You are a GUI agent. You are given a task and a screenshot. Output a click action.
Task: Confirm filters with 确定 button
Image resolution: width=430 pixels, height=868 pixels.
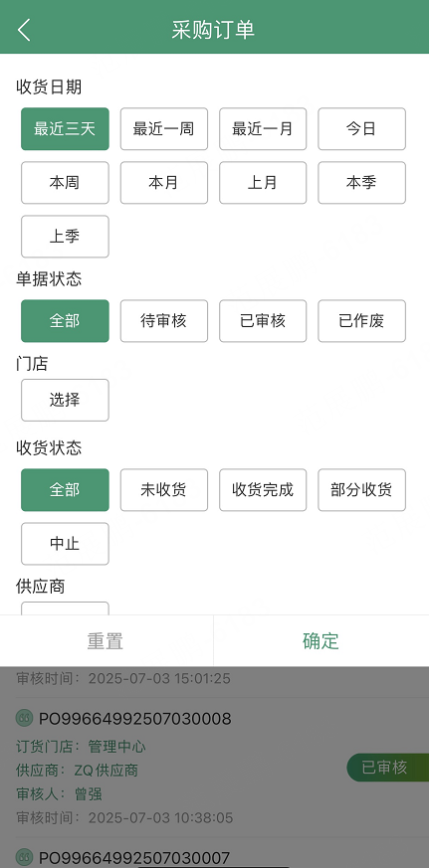322,641
